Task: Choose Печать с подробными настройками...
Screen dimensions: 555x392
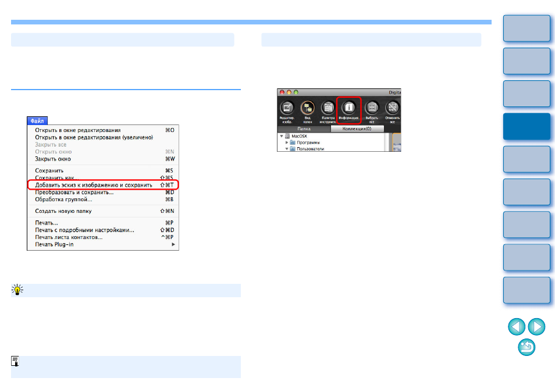Action: pyautogui.click(x=103, y=230)
